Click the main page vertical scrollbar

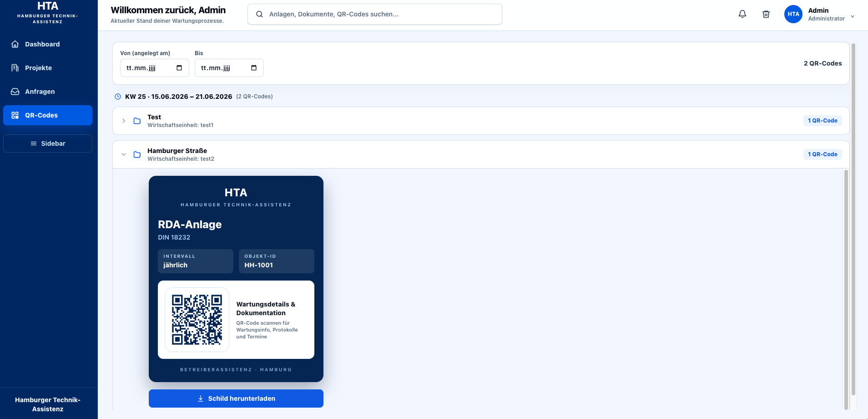(853, 219)
